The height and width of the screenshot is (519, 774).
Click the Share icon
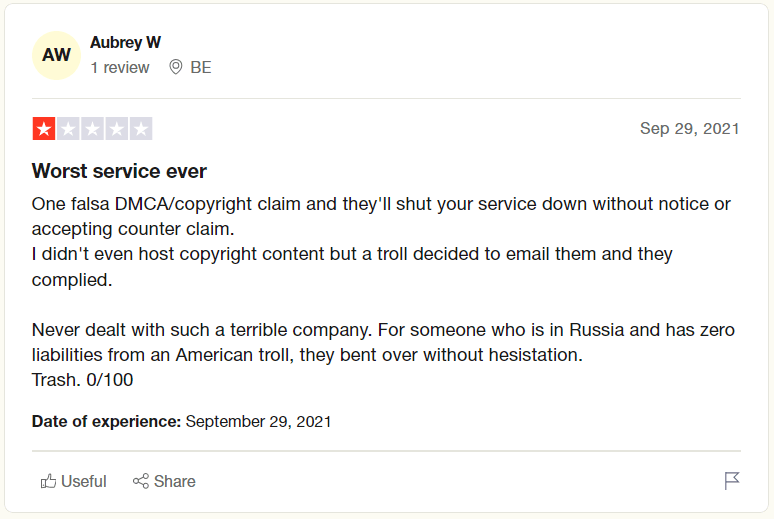141,481
